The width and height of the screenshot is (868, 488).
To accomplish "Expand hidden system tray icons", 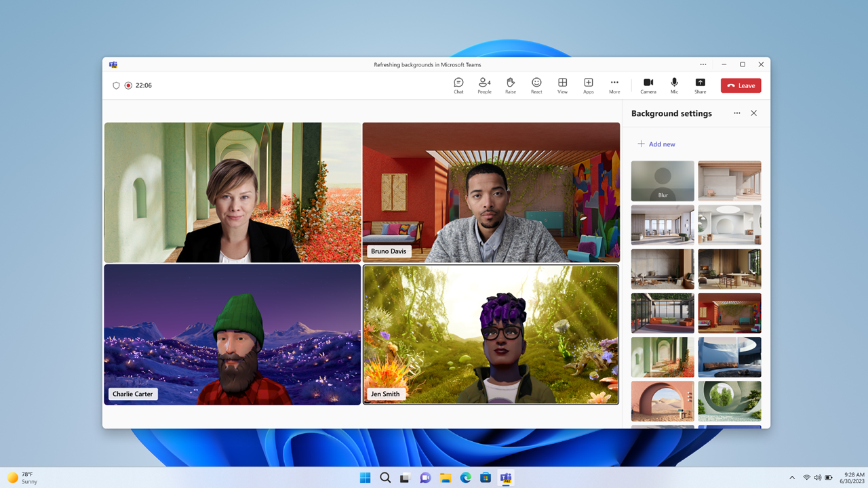I will [x=792, y=478].
